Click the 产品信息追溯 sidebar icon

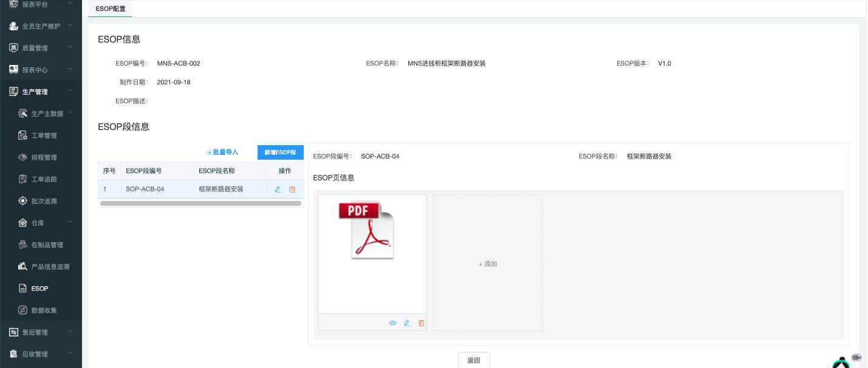coord(23,267)
